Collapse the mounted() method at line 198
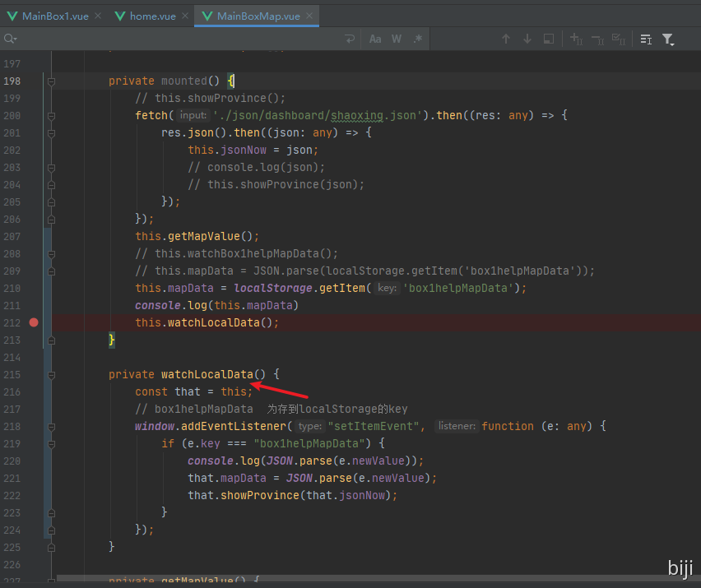This screenshot has width=701, height=588. pos(51,81)
